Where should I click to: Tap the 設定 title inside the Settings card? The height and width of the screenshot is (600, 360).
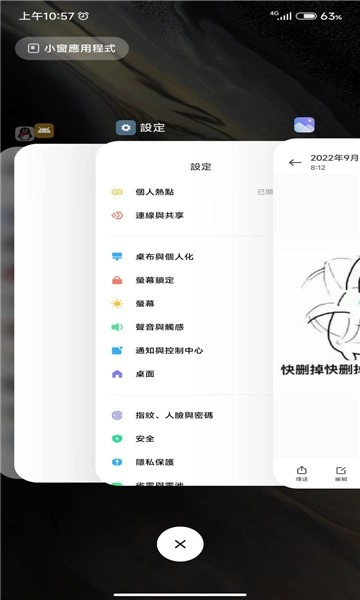[x=201, y=167]
